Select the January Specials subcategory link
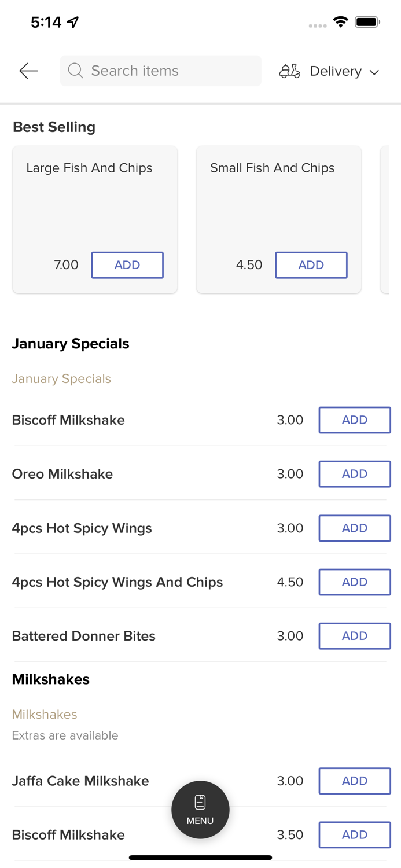Image resolution: width=401 pixels, height=868 pixels. 61,379
